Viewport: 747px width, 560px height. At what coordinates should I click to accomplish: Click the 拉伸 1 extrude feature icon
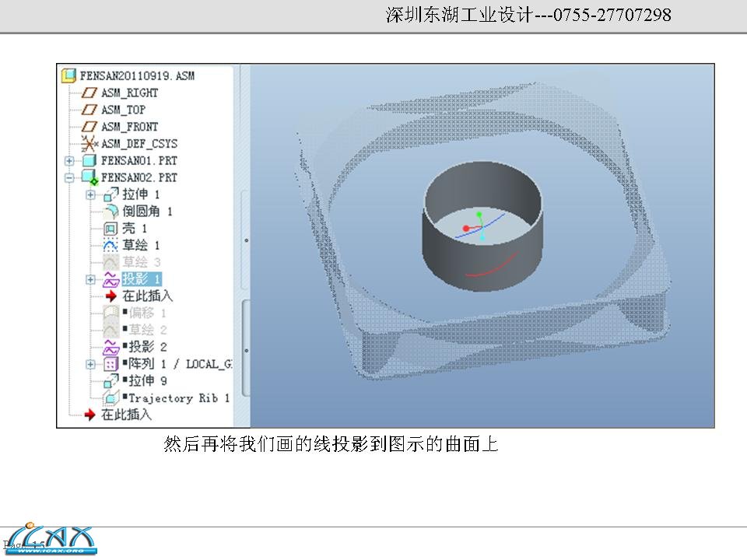pos(110,194)
